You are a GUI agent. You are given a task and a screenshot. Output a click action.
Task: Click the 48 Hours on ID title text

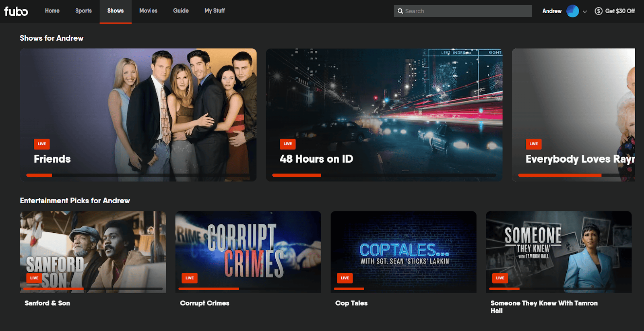[x=316, y=159]
